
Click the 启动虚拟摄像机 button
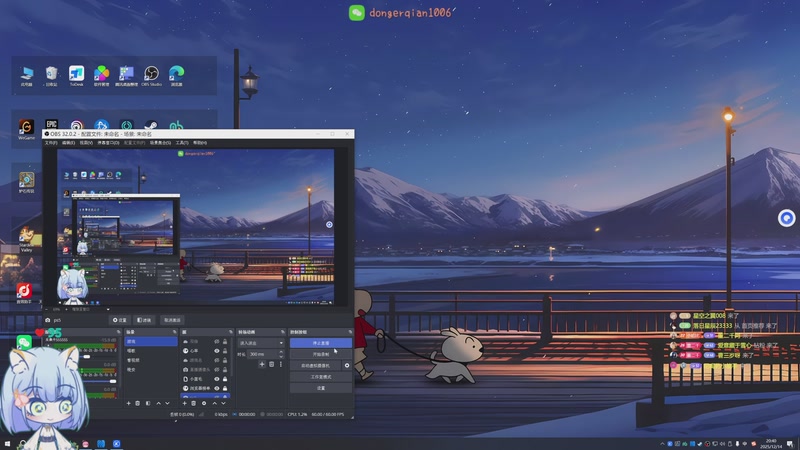click(315, 365)
